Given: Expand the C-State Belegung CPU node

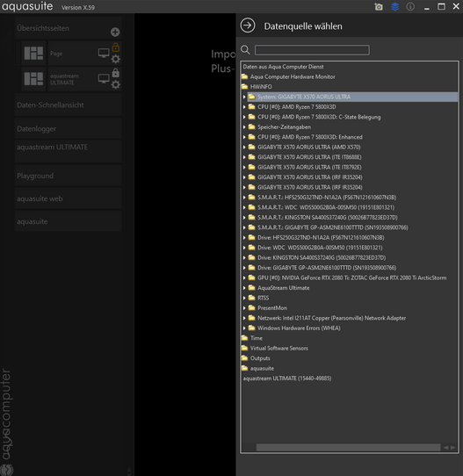Looking at the screenshot, I should click(x=244, y=117).
